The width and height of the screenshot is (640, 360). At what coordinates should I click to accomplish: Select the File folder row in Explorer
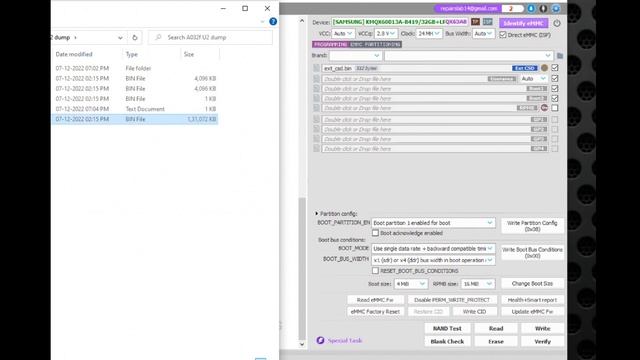point(135,68)
